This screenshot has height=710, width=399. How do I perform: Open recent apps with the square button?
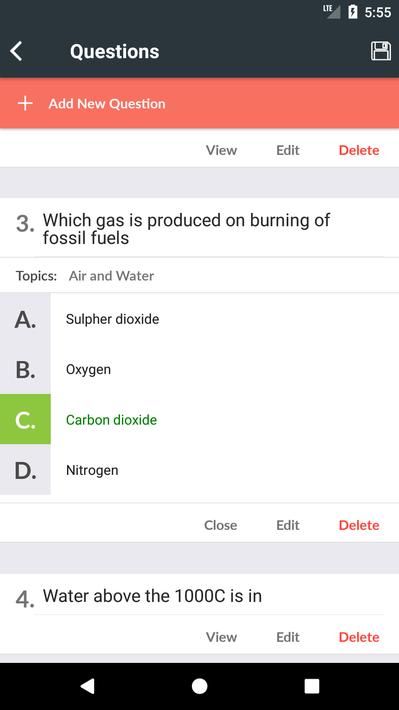tap(312, 686)
